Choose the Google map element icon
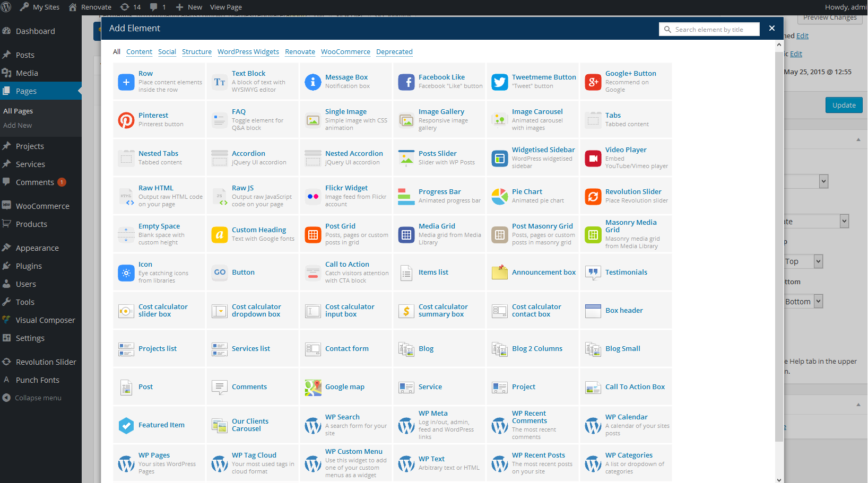 pyautogui.click(x=313, y=388)
